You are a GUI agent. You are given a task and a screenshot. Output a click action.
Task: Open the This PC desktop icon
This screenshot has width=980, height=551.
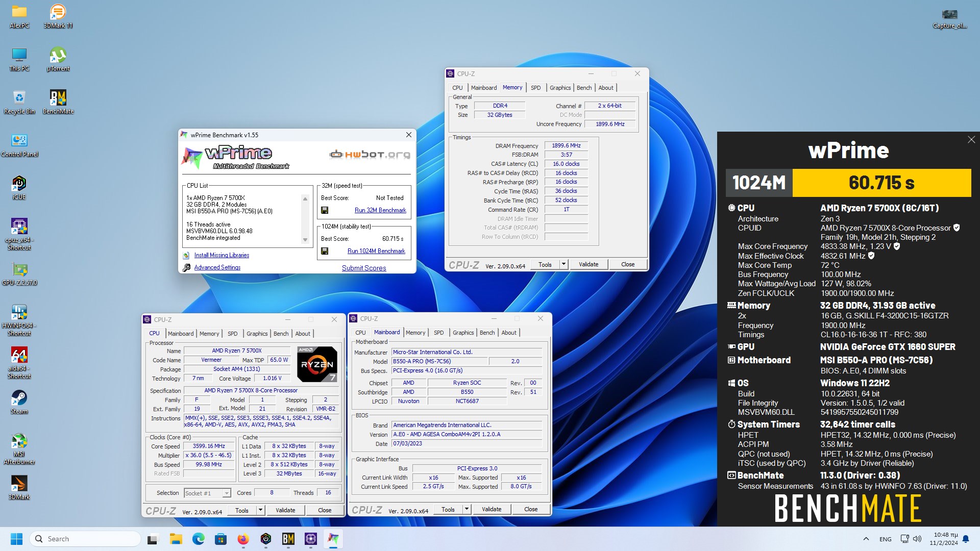[x=19, y=59]
